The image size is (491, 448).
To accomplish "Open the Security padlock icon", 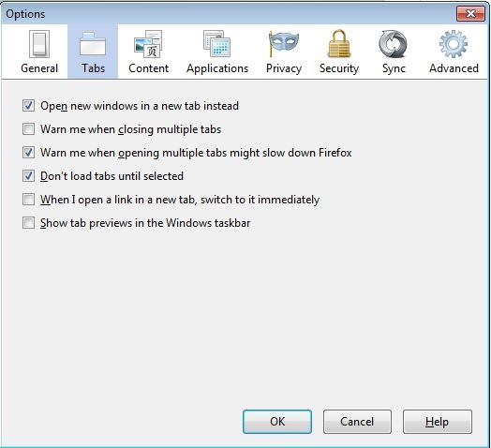I will (339, 44).
